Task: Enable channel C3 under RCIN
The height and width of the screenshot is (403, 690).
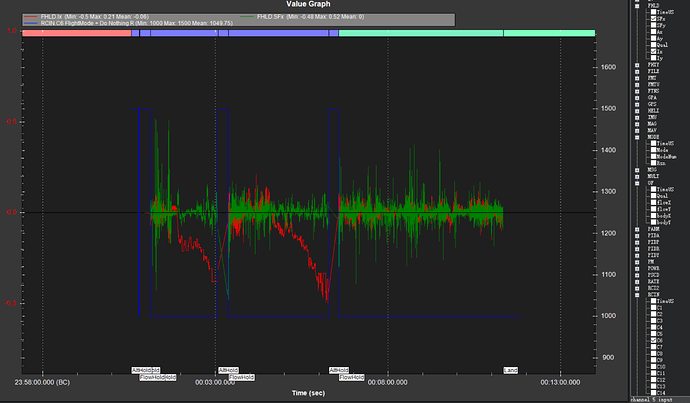Action: pos(653,321)
